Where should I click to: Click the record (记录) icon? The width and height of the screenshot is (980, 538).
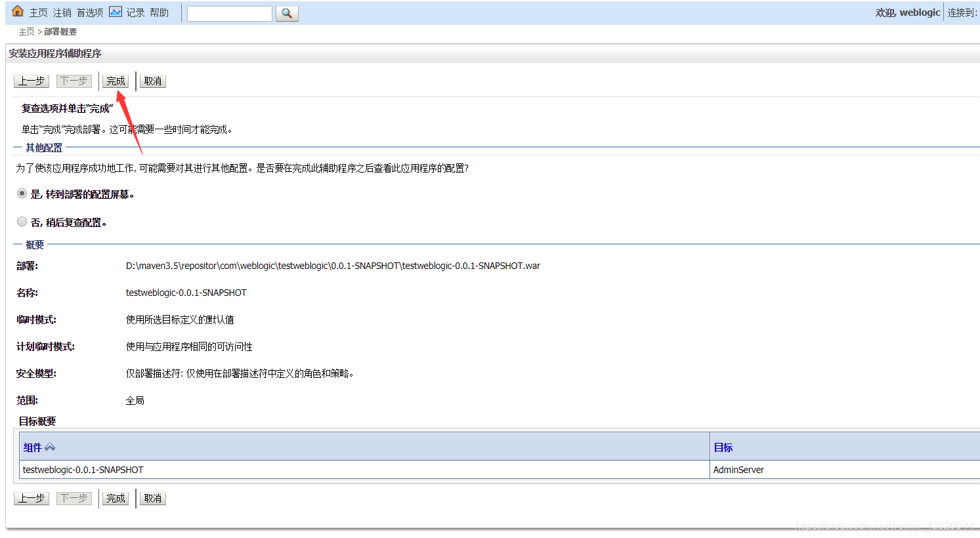click(x=116, y=12)
